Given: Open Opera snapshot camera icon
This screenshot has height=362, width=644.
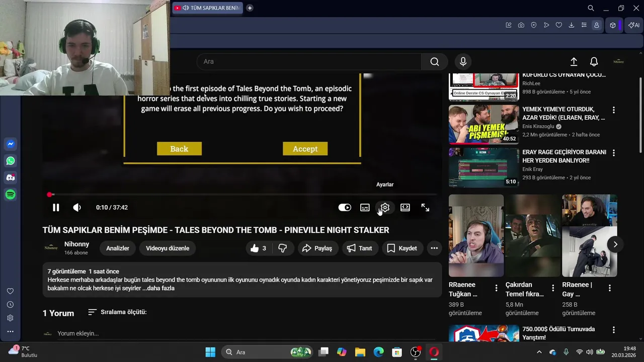Looking at the screenshot, I should coord(521,25).
